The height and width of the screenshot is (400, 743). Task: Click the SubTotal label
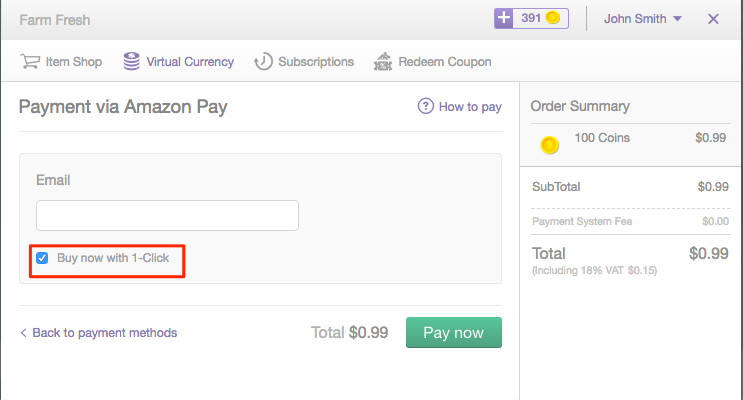pyautogui.click(x=556, y=187)
